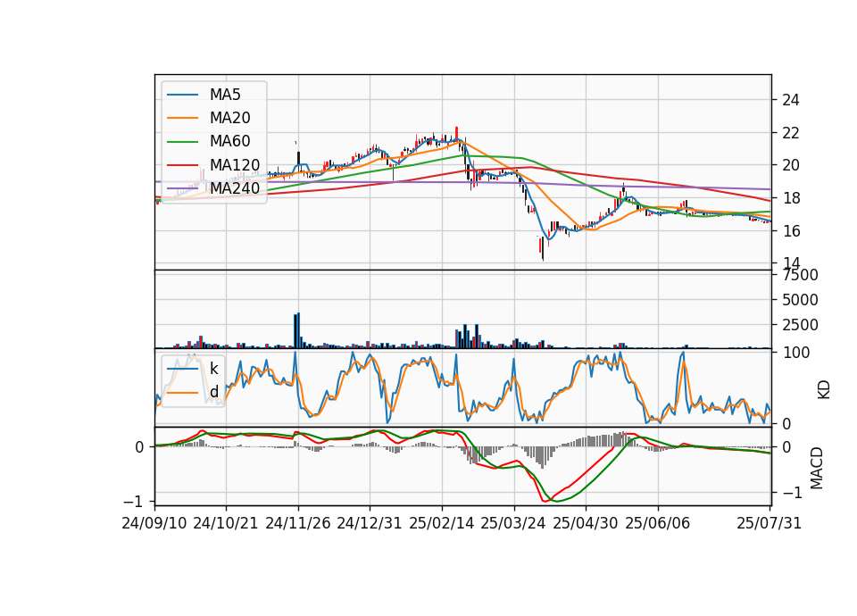Click the MA240 legend label

(x=235, y=188)
